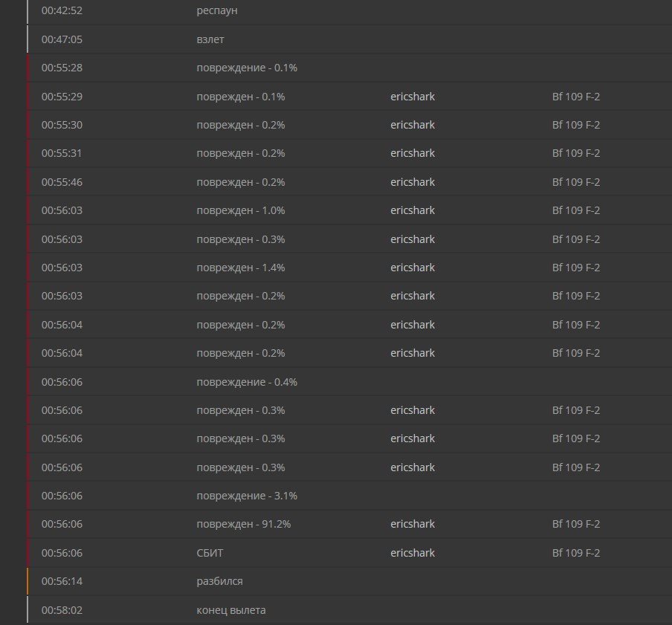Viewport: 672px width, 625px height.
Task: Click the 00:55:28 timestamp
Action: coord(62,68)
